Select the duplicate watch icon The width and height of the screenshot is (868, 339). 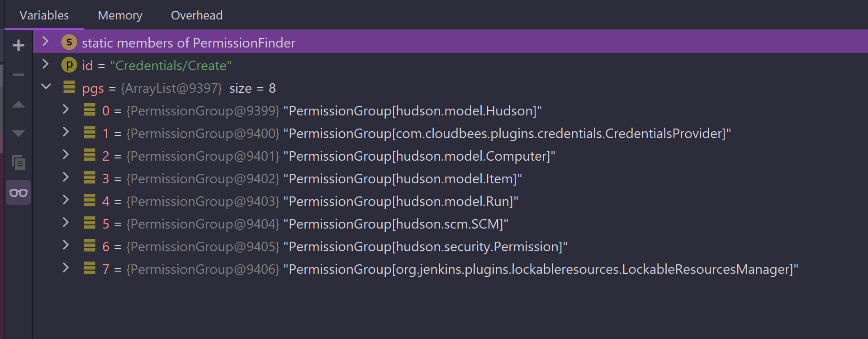(x=18, y=162)
